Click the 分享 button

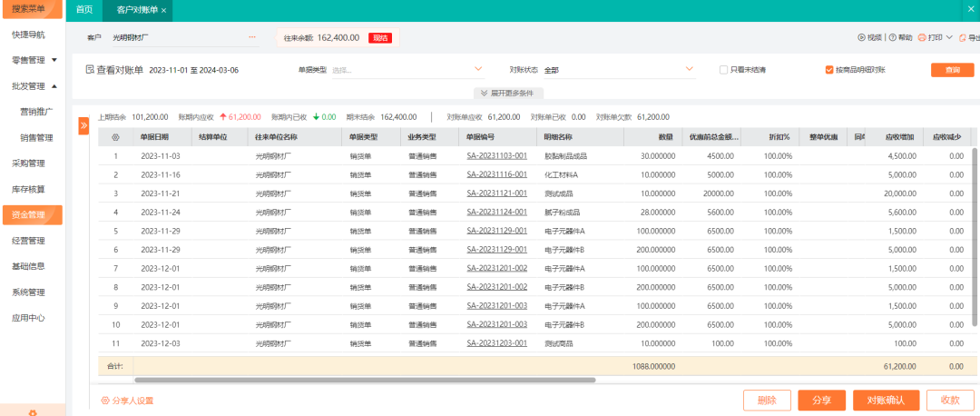(821, 401)
